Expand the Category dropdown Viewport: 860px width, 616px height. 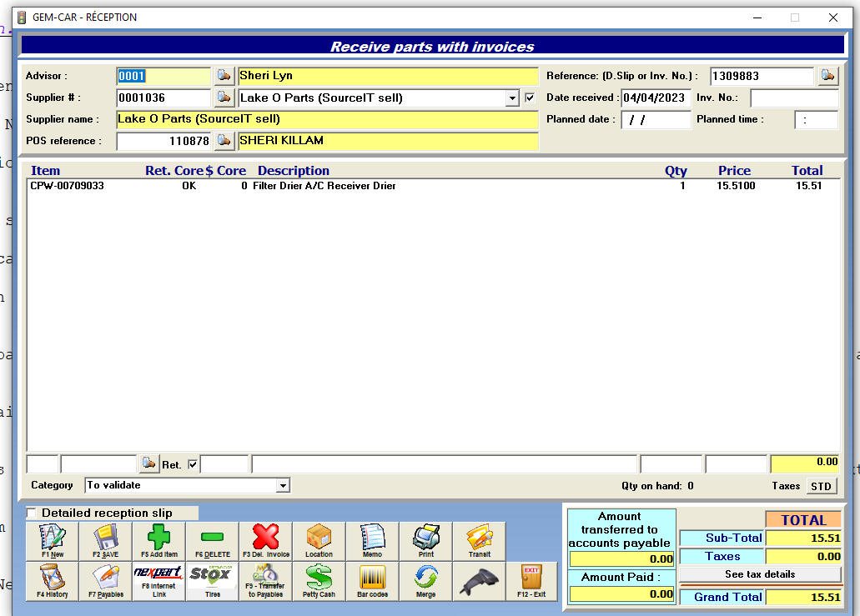283,486
